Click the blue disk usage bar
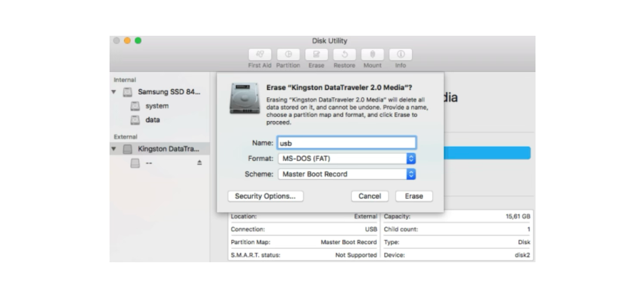This screenshot has height=298, width=644. [487, 153]
